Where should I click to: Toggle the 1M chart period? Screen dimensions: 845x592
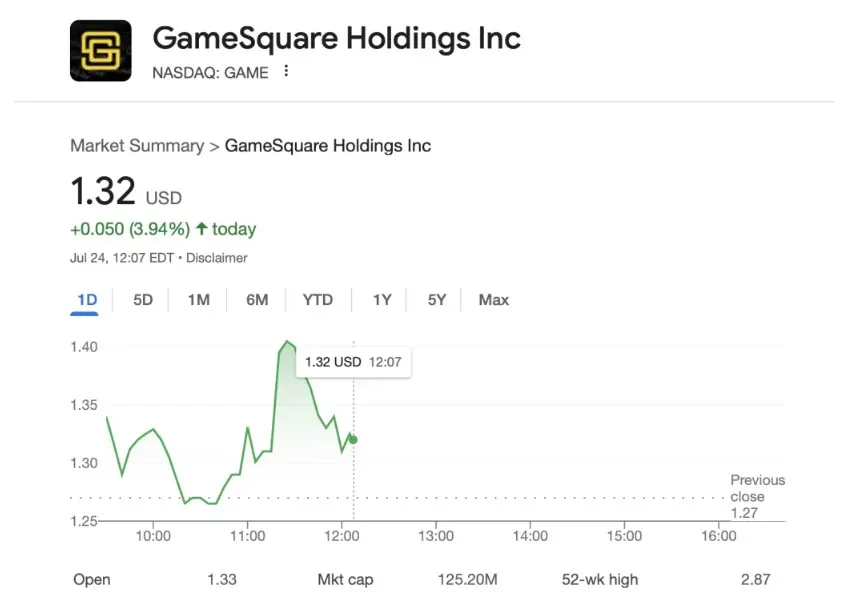point(198,299)
